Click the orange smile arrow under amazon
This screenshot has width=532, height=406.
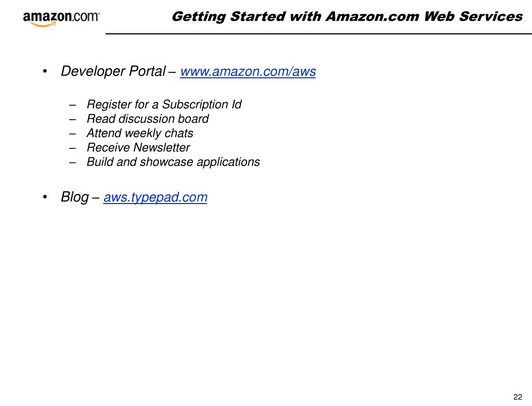44,24
